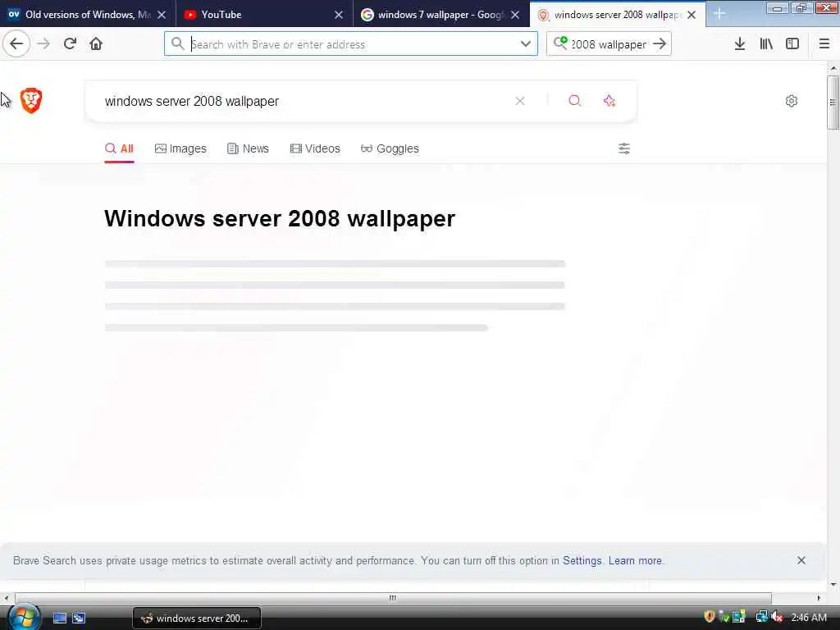Click the Brave lion logo

(31, 101)
